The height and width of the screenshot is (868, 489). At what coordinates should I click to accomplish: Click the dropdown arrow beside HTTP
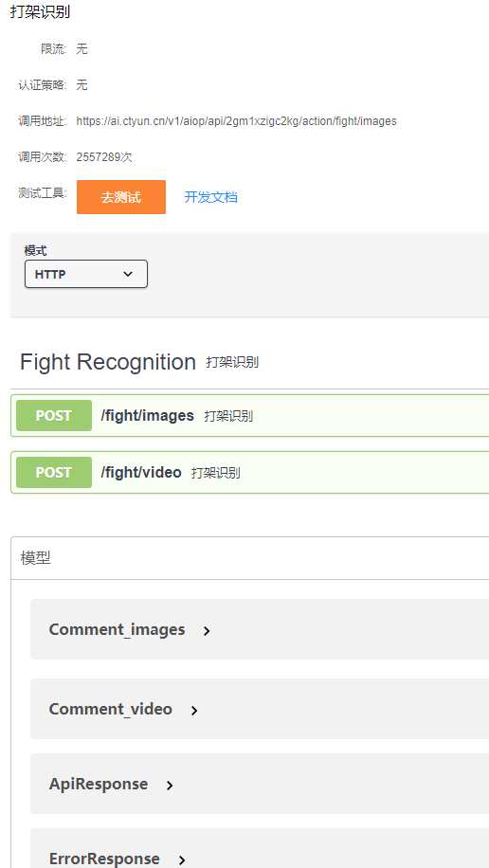point(128,274)
